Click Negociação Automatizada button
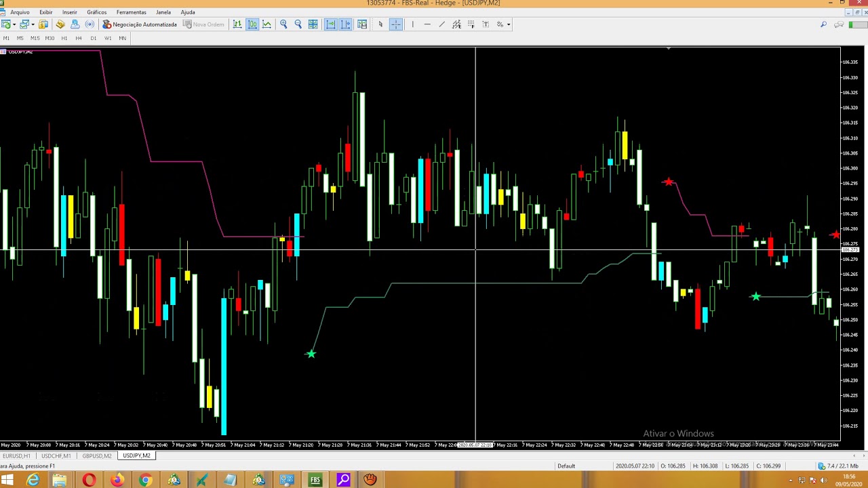This screenshot has width=868, height=488. (x=140, y=24)
